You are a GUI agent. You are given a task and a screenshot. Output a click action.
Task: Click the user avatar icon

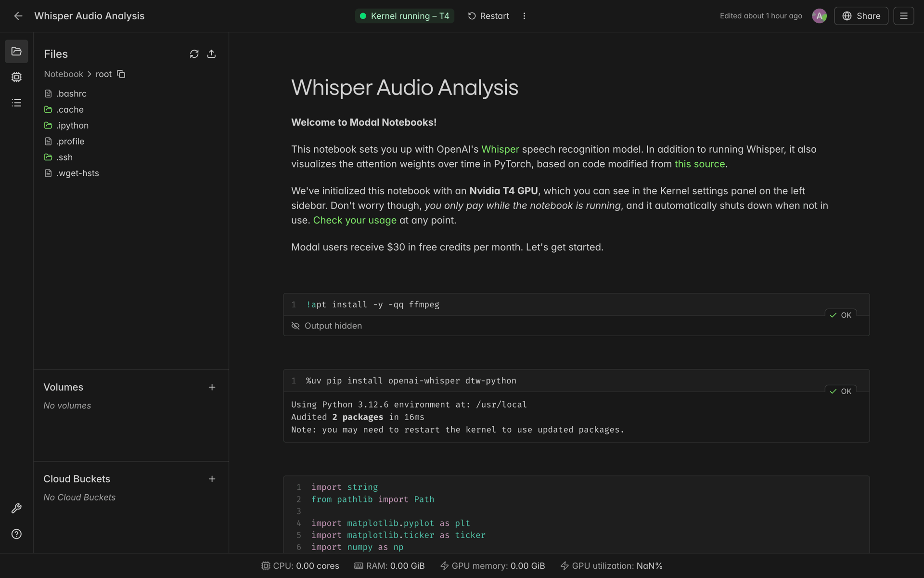tap(819, 16)
